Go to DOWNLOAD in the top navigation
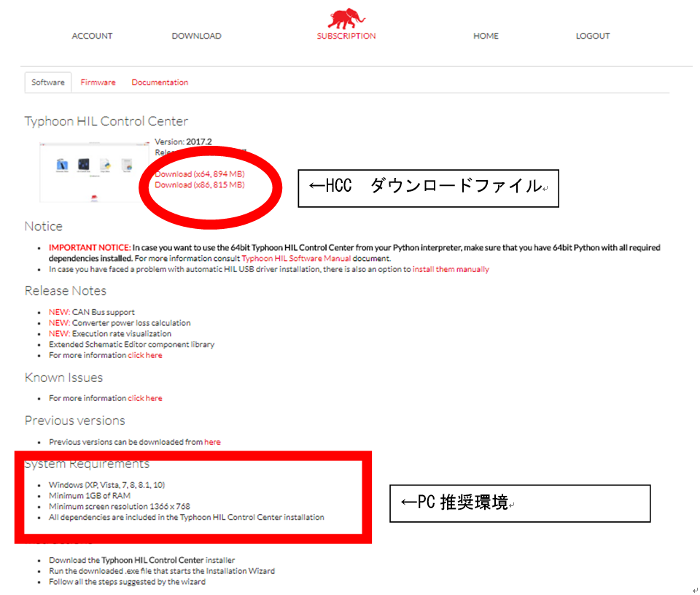Screen dimensions: 700x595 [196, 36]
